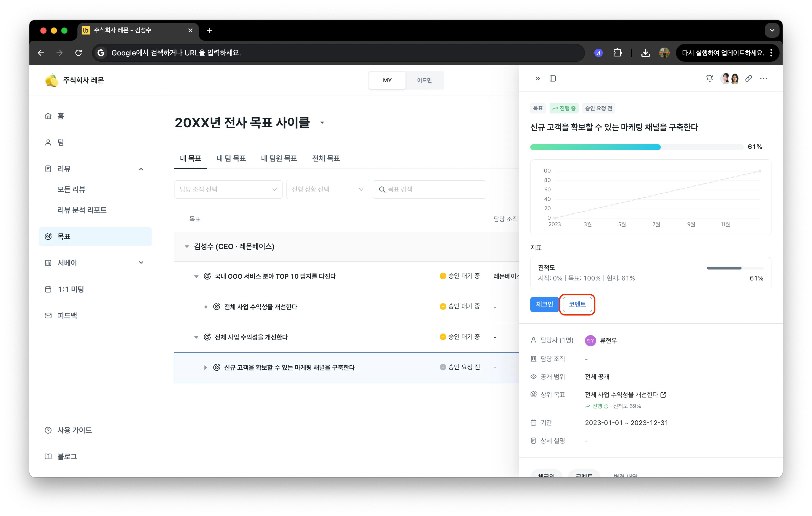Switch to 내 팀 목표 tab

coord(231,158)
